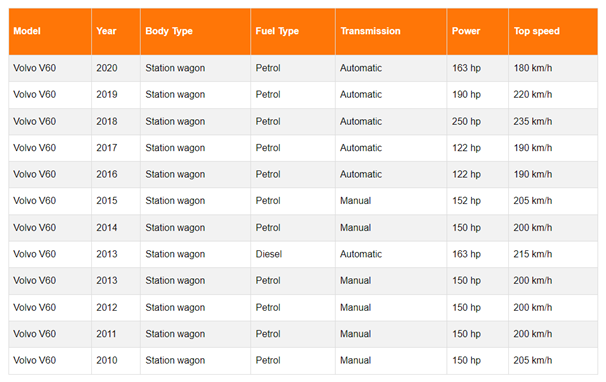
Task: Click the Top speed column header
Action: coord(553,31)
